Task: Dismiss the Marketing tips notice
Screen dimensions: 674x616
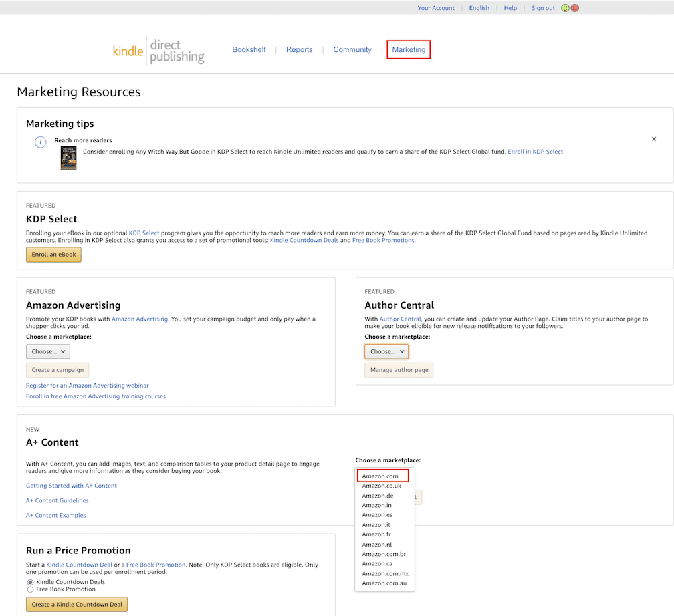Action: 654,139
